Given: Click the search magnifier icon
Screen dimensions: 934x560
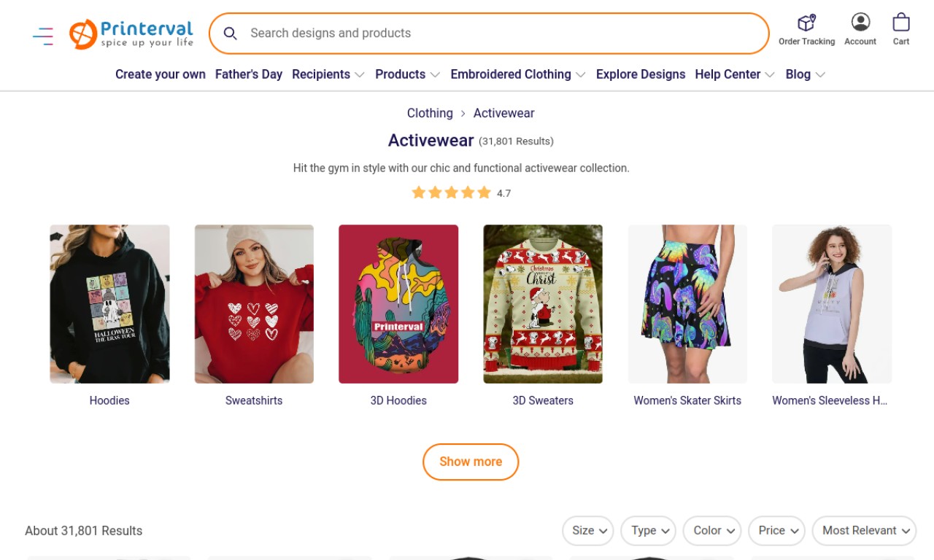Looking at the screenshot, I should (x=230, y=33).
